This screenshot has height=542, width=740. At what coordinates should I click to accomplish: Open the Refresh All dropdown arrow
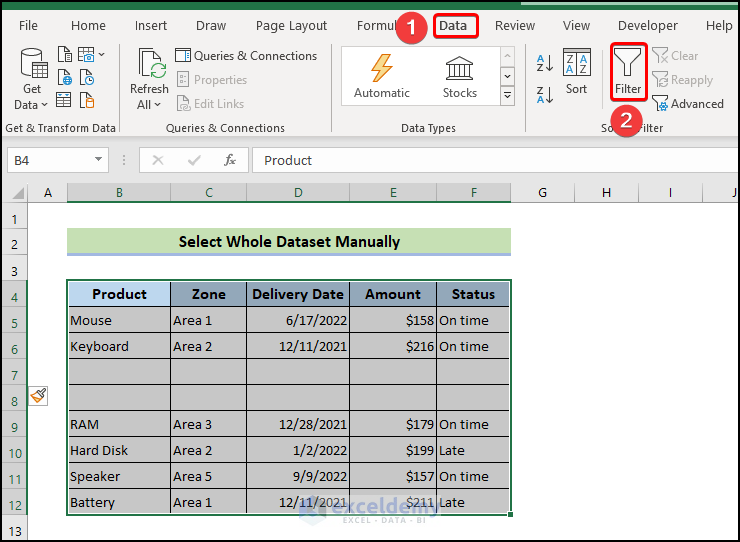point(159,105)
